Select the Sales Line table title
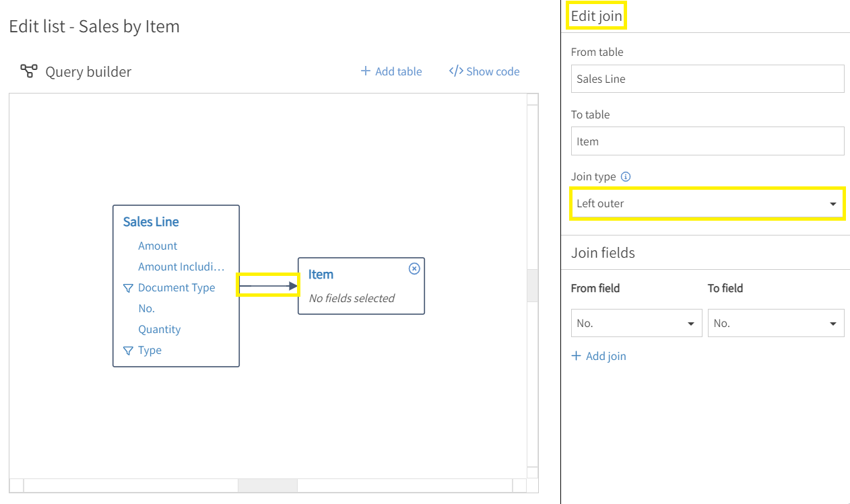Viewport: 850px width, 504px height. pyautogui.click(x=151, y=222)
